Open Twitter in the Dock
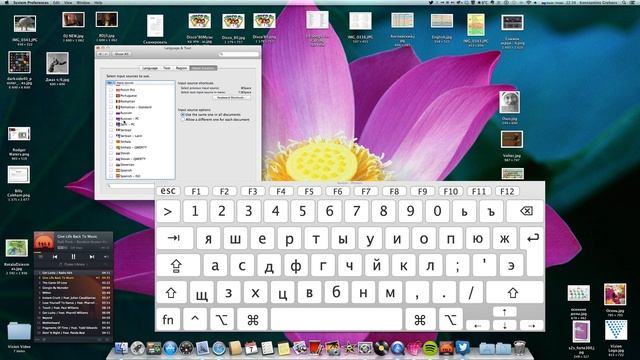This screenshot has height=360, width=640. [x=462, y=348]
